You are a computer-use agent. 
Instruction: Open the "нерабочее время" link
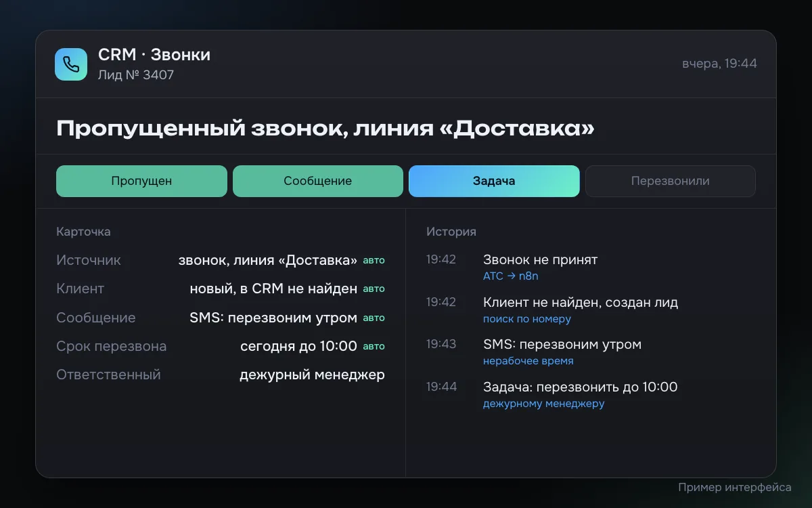[528, 361]
